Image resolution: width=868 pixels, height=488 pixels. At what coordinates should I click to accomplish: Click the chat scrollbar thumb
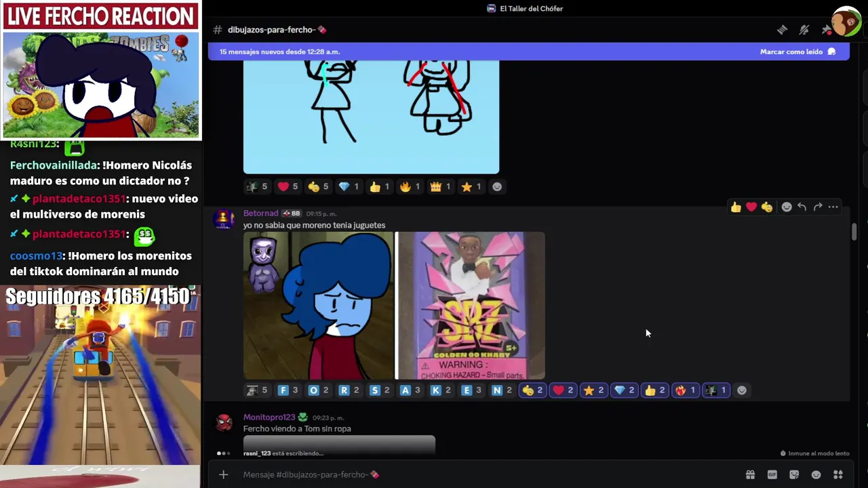click(x=854, y=231)
